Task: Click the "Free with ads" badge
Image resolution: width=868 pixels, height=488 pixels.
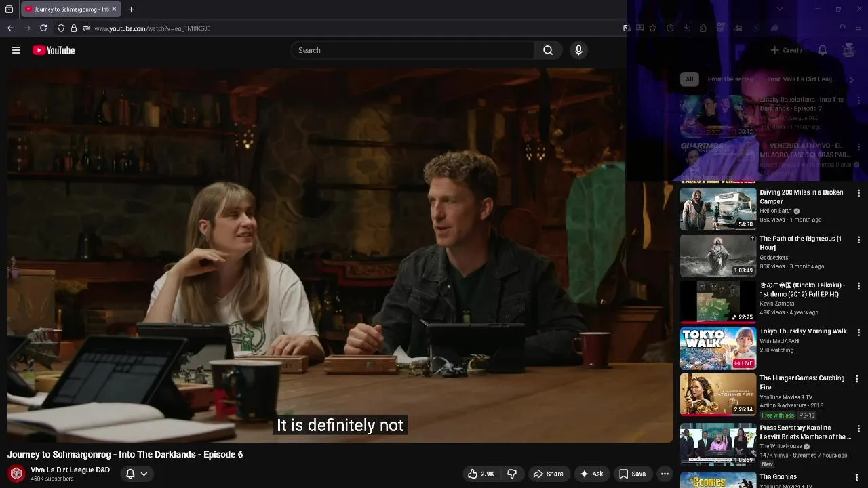Action: coord(777,415)
